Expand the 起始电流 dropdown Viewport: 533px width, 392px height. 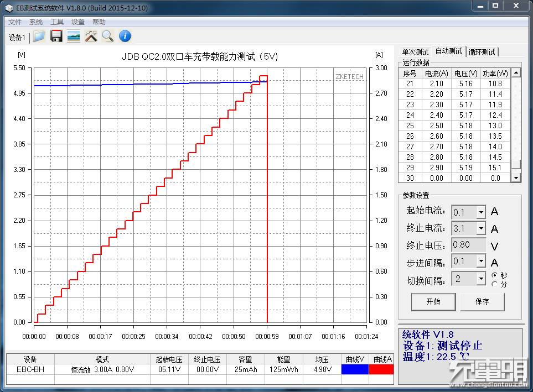click(481, 212)
